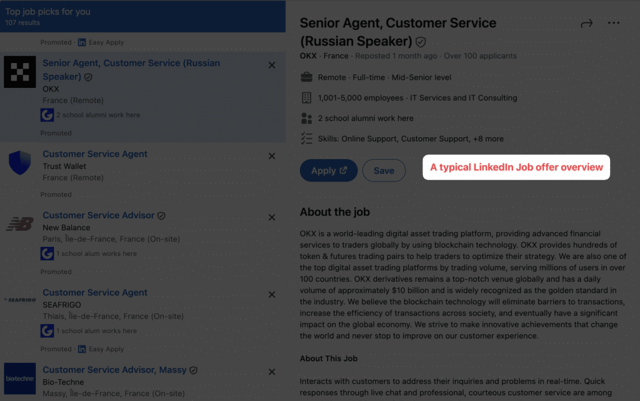
Task: Click the OKX company logo thumbnail
Action: pyautogui.click(x=20, y=72)
